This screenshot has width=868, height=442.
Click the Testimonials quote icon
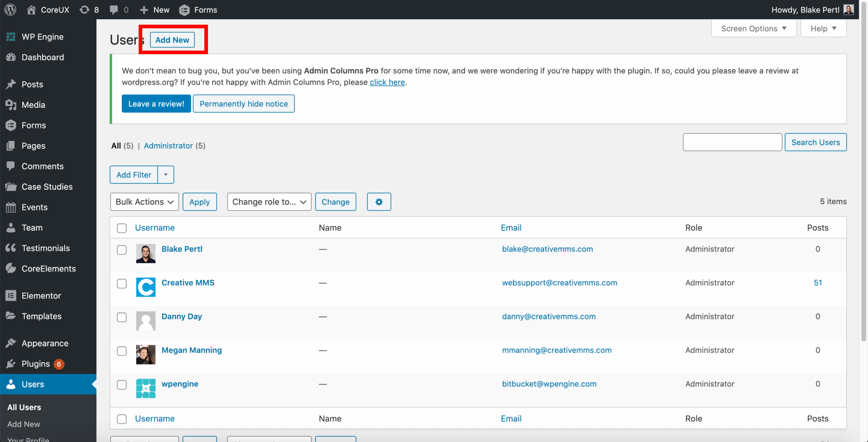click(11, 248)
